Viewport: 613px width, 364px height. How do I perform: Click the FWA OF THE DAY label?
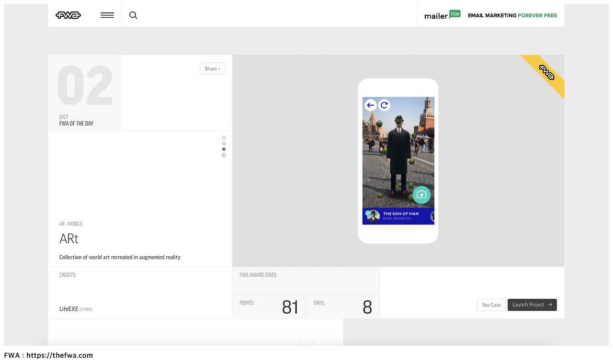click(x=76, y=123)
